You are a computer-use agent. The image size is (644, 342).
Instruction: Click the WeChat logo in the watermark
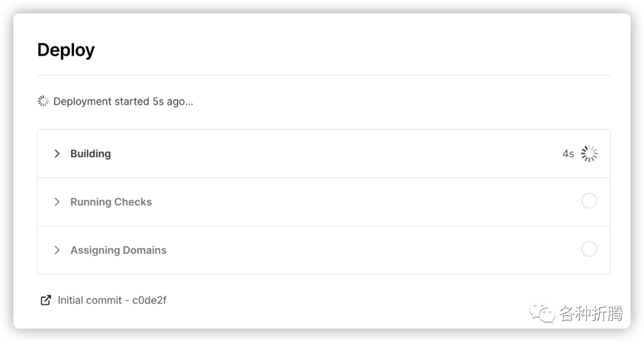[x=542, y=313]
